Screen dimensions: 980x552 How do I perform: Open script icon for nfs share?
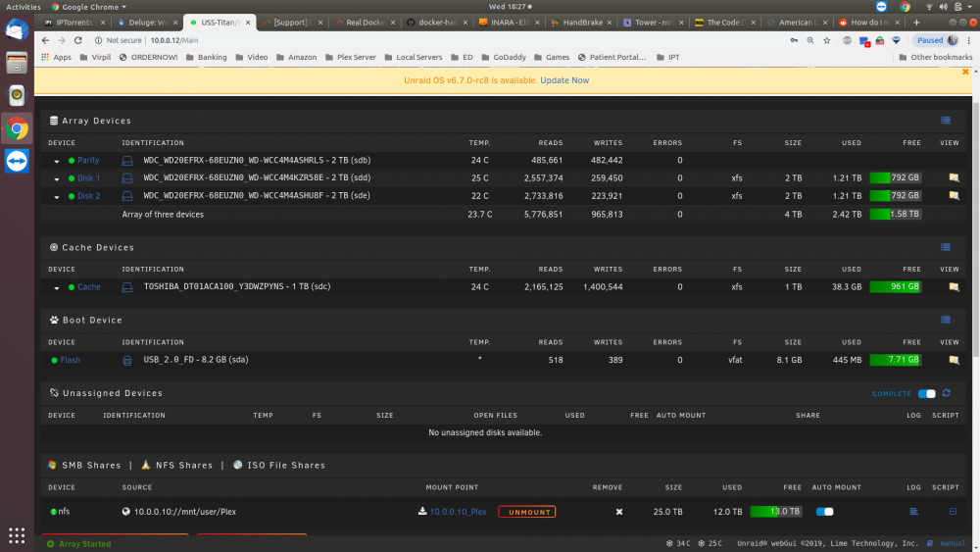pyautogui.click(x=953, y=512)
